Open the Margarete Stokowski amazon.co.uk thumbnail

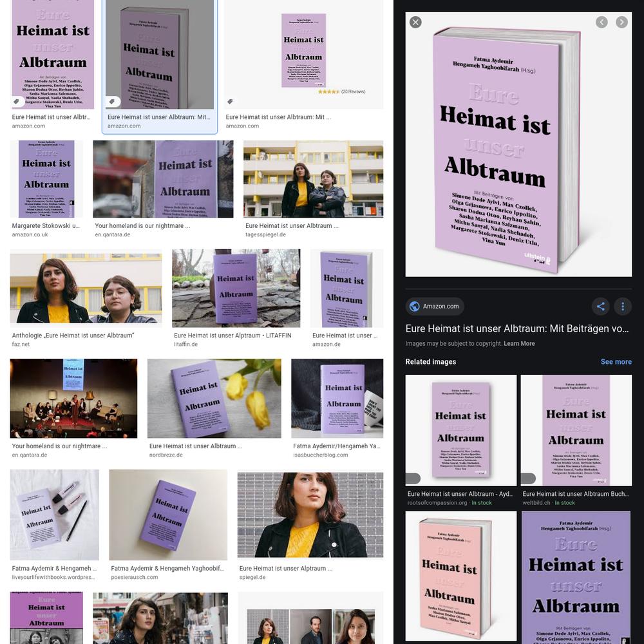(46, 179)
